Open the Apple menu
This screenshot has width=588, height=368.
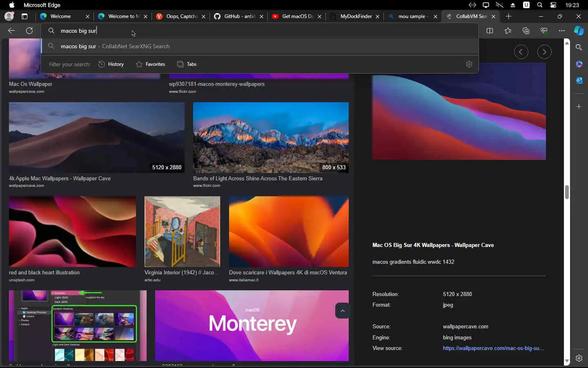pos(12,5)
